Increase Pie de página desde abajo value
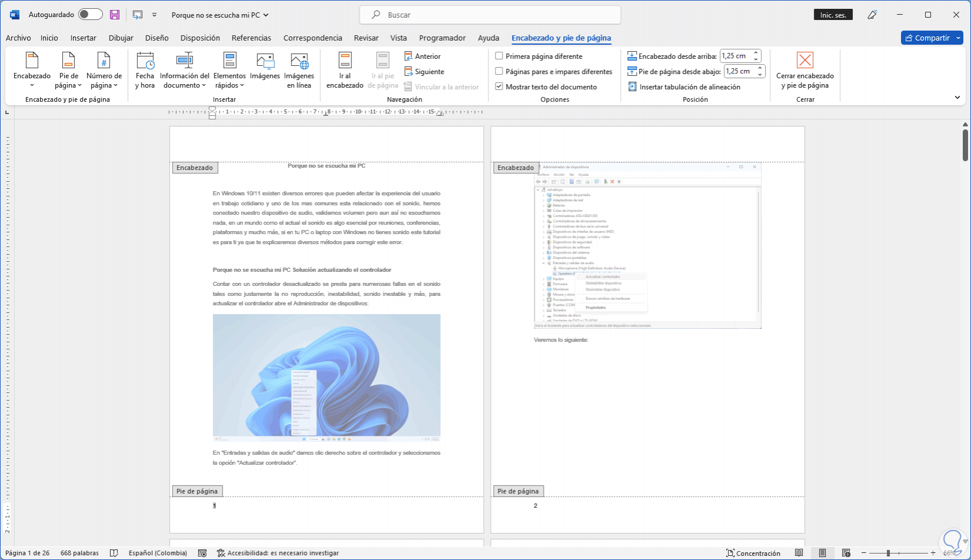971x560 pixels. [760, 68]
